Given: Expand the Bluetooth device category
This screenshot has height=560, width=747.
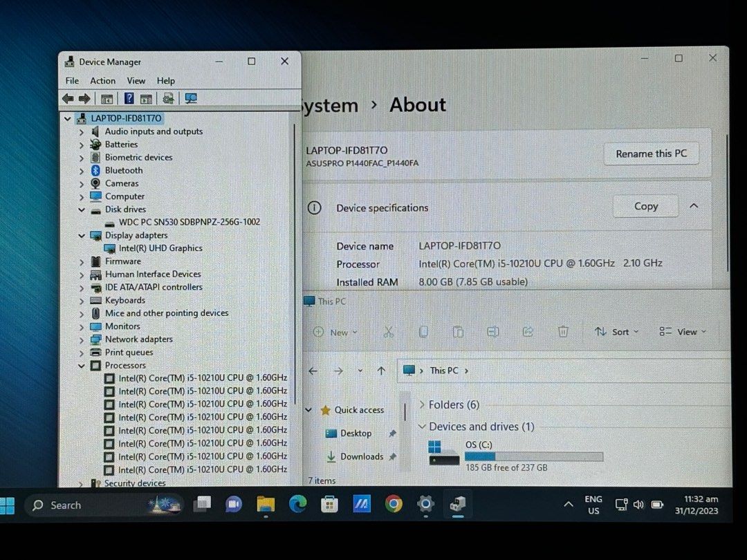Looking at the screenshot, I should coord(82,171).
